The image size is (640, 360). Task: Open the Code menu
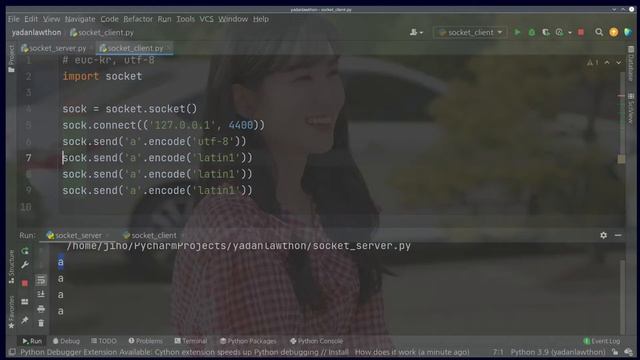click(109, 19)
